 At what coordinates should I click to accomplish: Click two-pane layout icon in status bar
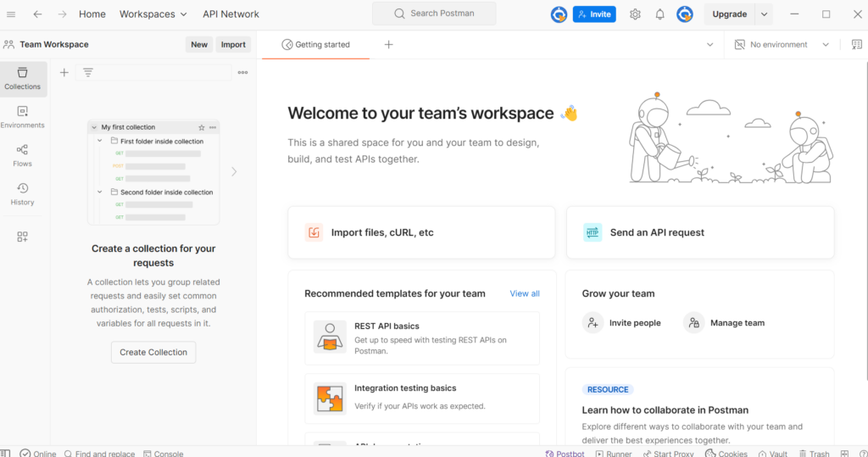tap(844, 453)
